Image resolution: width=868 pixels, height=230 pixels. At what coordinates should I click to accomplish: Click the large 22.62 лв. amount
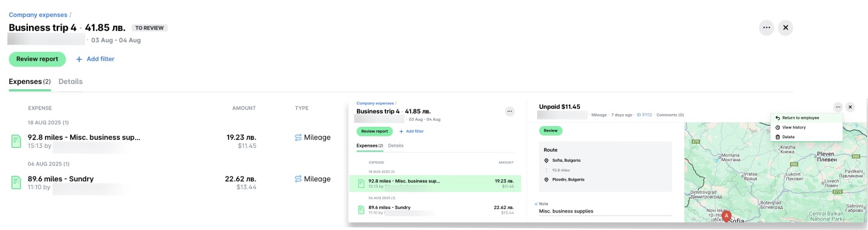click(241, 179)
